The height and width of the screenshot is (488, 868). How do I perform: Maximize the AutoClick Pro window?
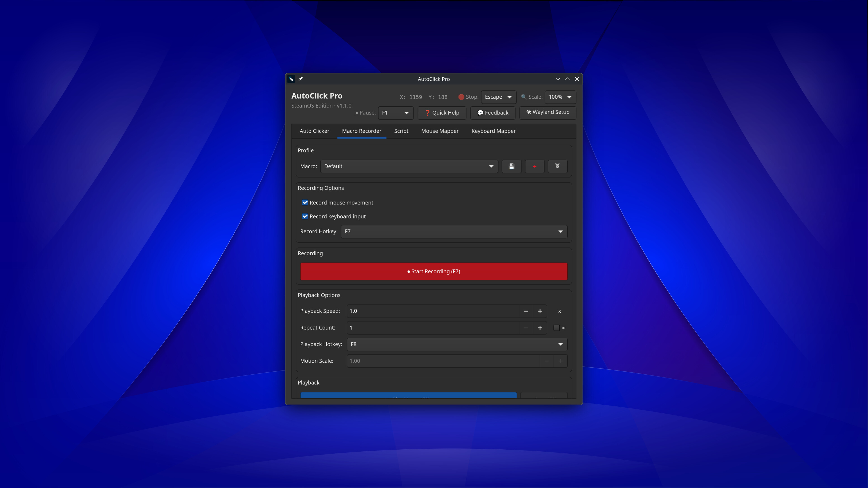(567, 79)
